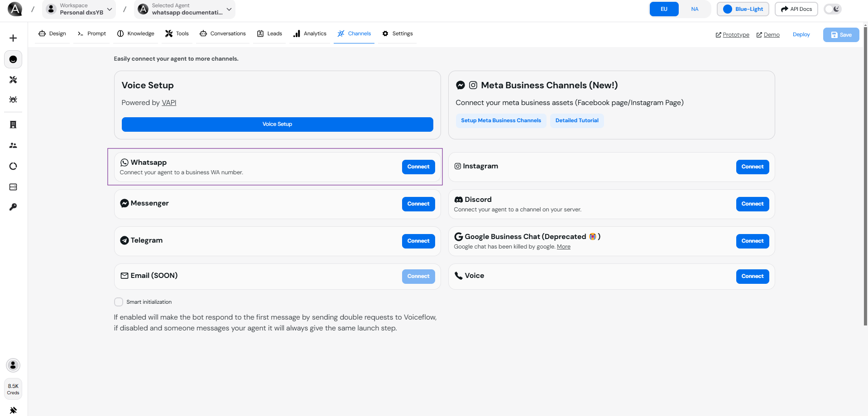
Task: Expand the Workspace dropdown
Action: (x=109, y=9)
